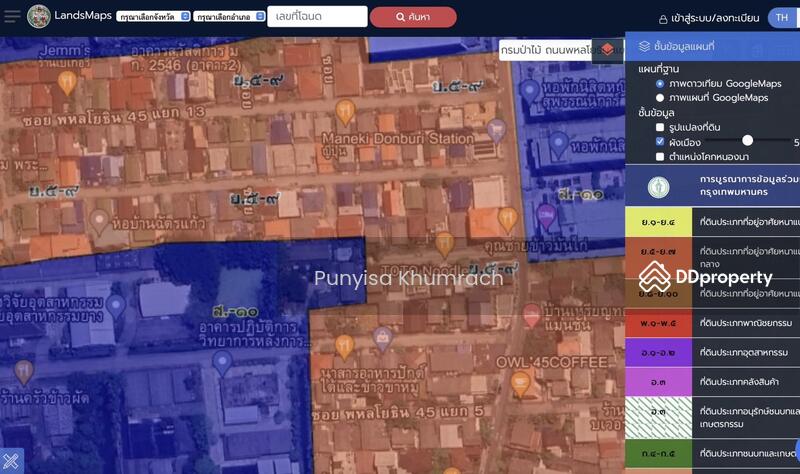The width and height of the screenshot is (800, 474).
Task: Click the login lock icon
Action: point(663,18)
